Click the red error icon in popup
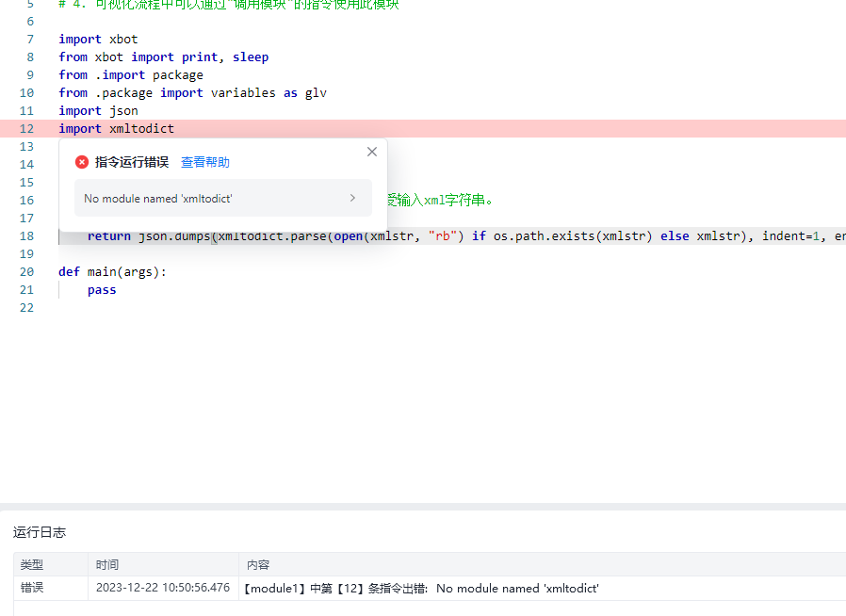Image resolution: width=846 pixels, height=616 pixels. 82,162
